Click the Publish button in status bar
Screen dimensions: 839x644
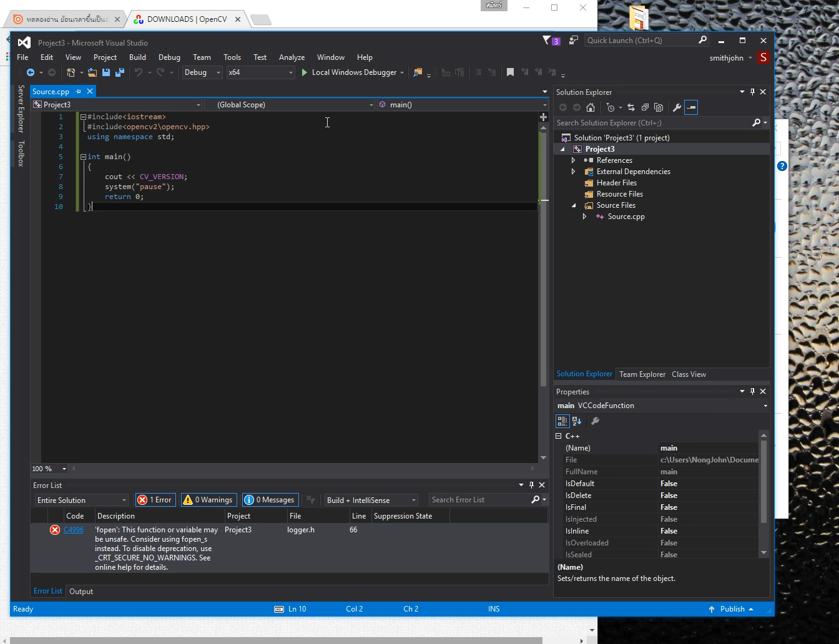(731, 608)
